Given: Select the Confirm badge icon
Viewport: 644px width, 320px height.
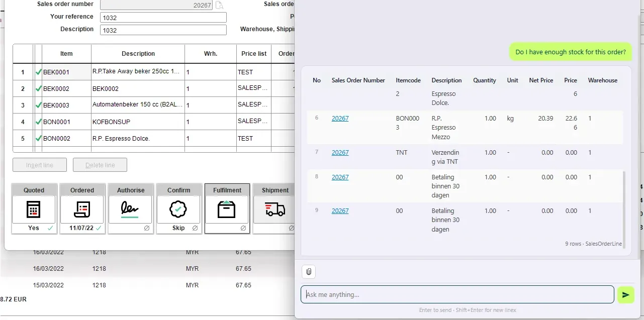Looking at the screenshot, I should click(178, 209).
